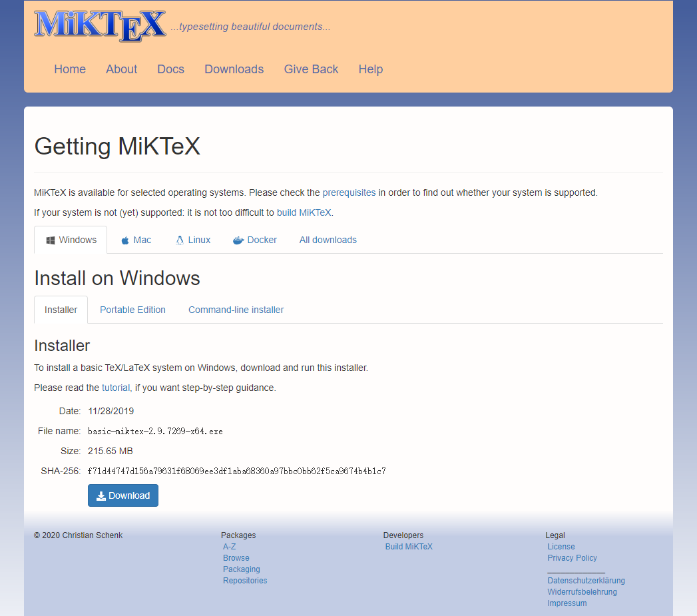Screen dimensions: 697x616
Task: Open the Home menu item
Action: pos(70,69)
